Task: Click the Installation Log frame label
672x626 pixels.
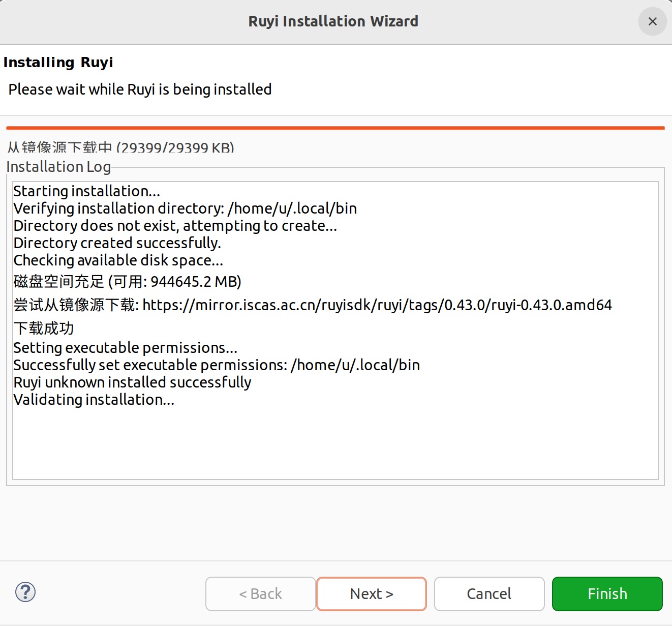Action: (58, 166)
